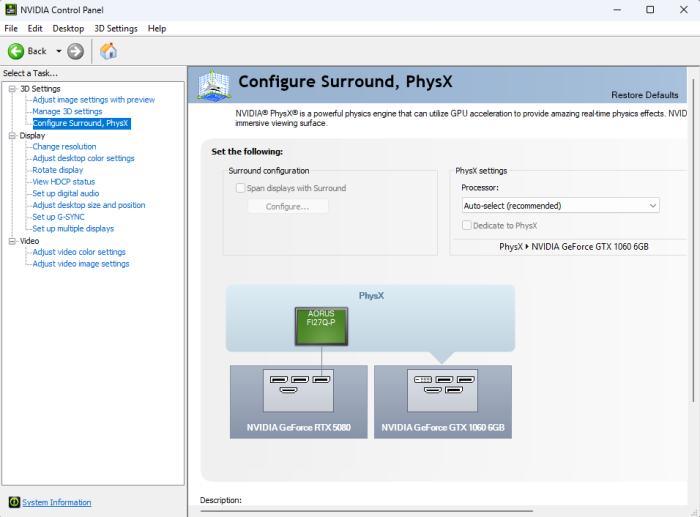The height and width of the screenshot is (517, 700).
Task: Click the System Information icon
Action: 14,502
